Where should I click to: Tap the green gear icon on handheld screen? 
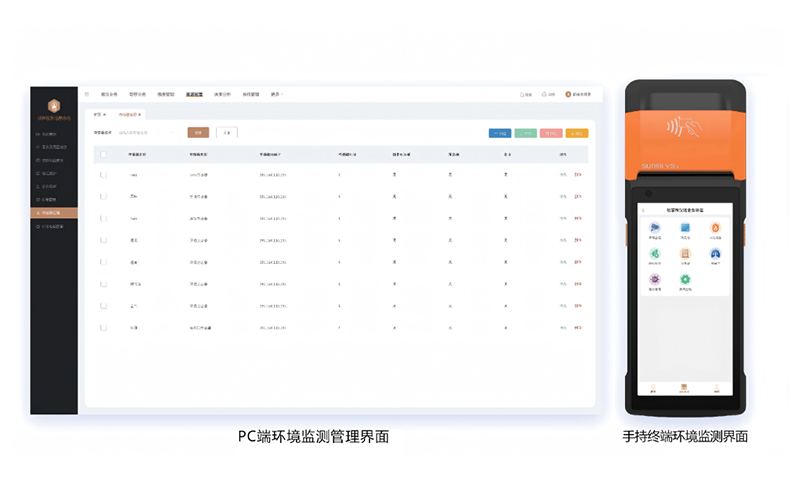[x=685, y=279]
